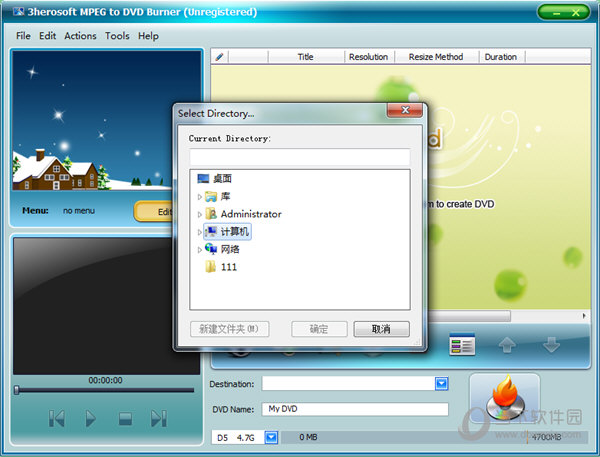Select 桌面 desktop in directory tree

[x=222, y=178]
